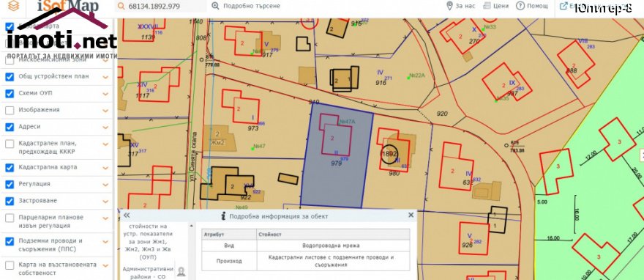Click the location pin icon by За нас

449,6
